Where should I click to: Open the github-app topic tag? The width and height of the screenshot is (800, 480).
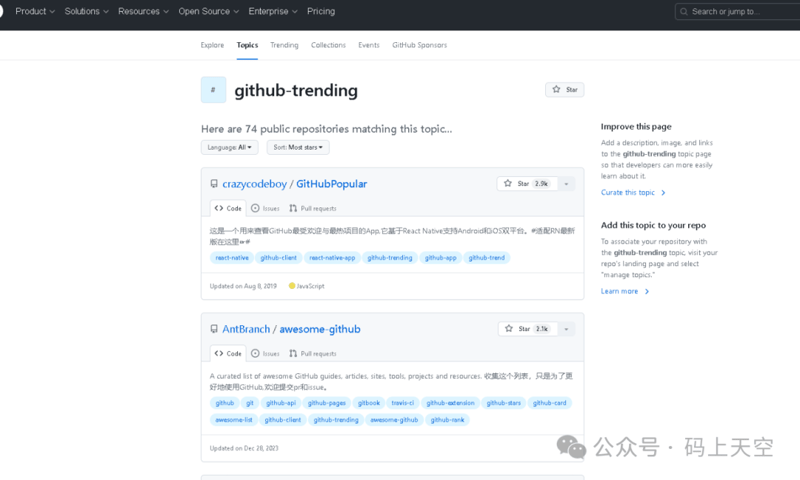point(440,258)
